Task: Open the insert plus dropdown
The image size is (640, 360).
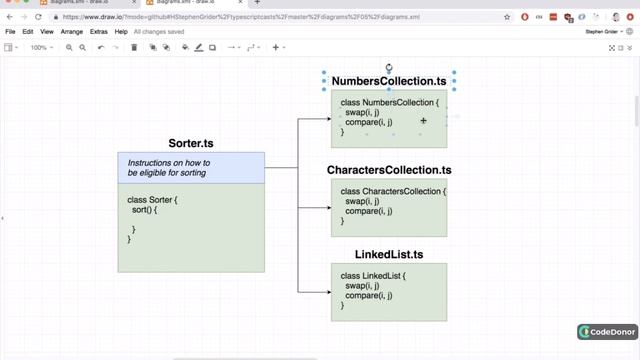Action: pos(279,48)
